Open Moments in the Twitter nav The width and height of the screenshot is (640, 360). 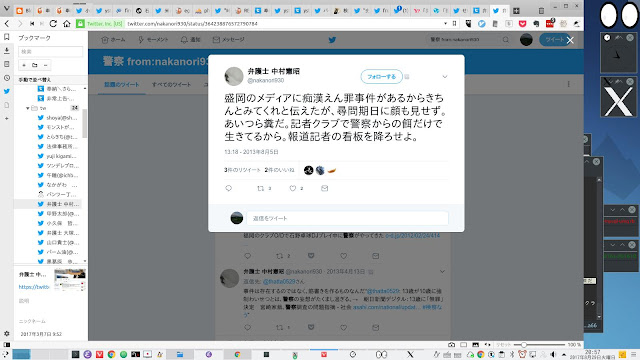coord(153,40)
